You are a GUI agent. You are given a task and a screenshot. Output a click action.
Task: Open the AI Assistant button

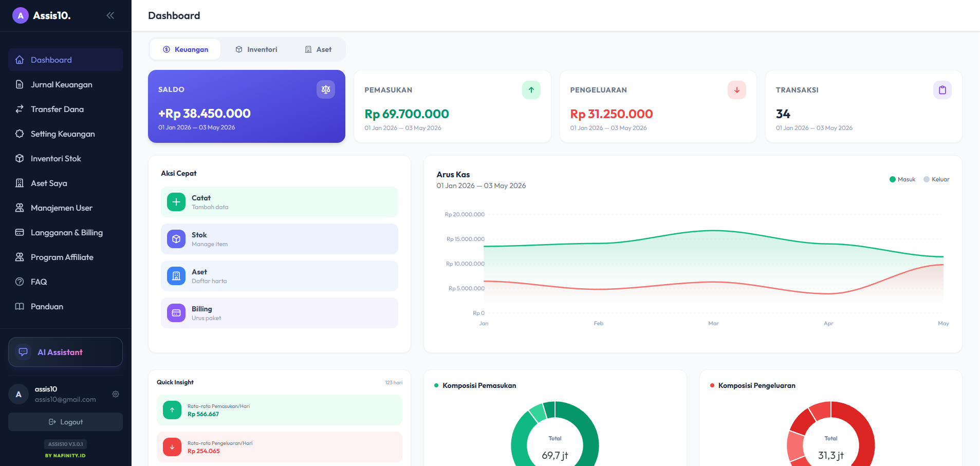coord(65,352)
